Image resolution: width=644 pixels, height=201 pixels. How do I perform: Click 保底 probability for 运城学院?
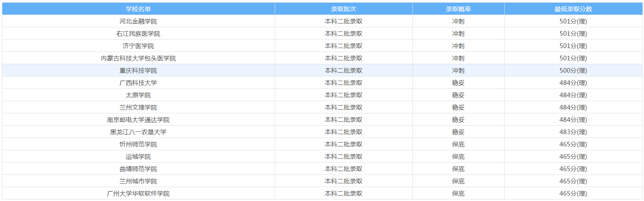pos(458,156)
